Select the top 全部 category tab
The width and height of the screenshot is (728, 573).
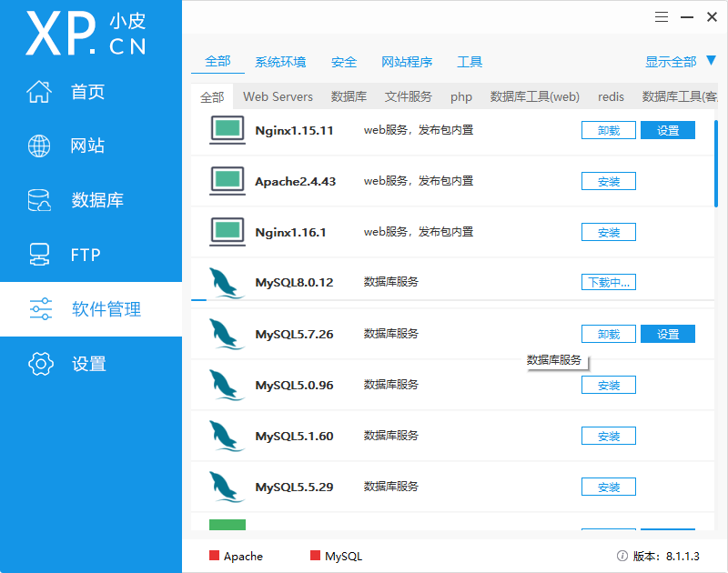coord(217,61)
